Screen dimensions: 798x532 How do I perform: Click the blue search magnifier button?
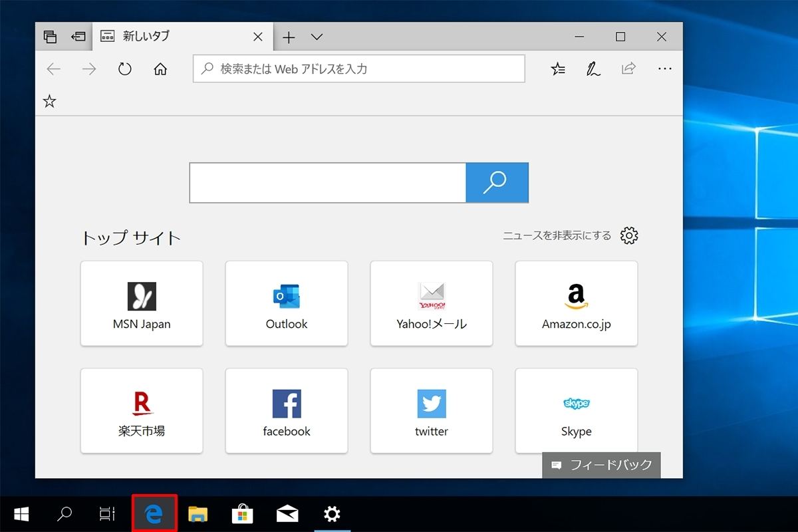[x=497, y=183]
